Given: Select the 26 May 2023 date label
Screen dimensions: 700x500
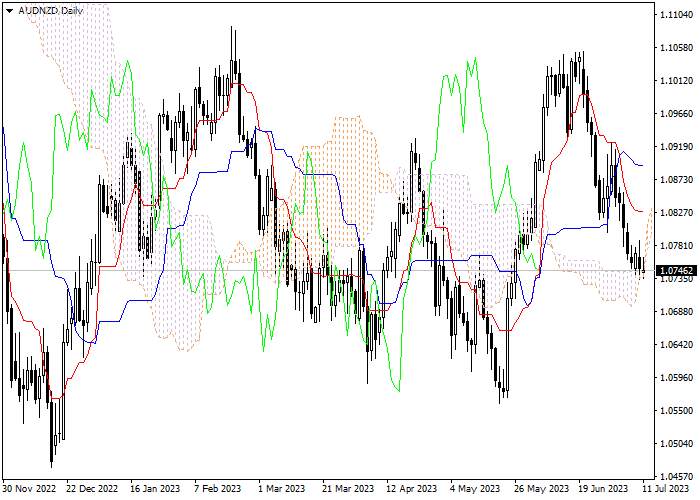Looking at the screenshot, I should click(x=541, y=488).
